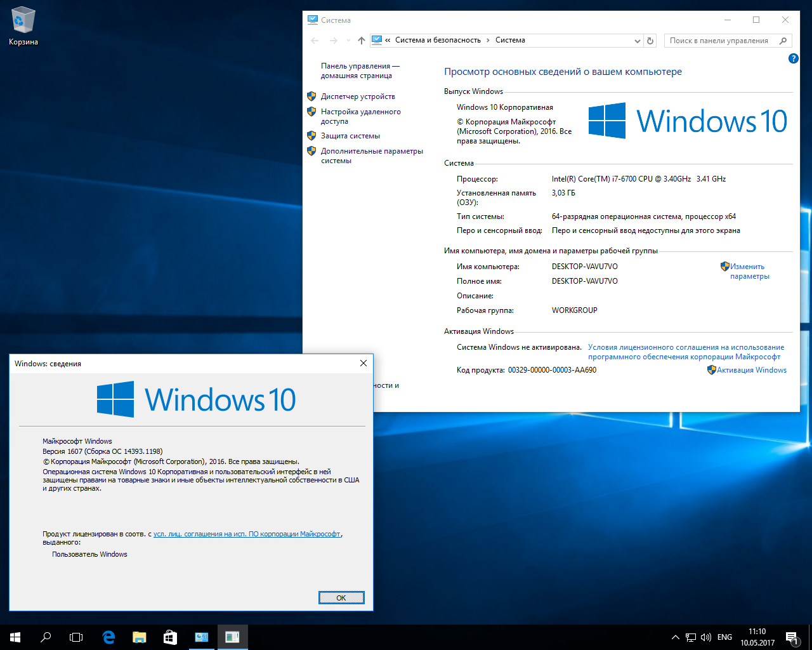This screenshot has width=812, height=650.
Task: Click the WORKGROUP value text
Action: click(x=574, y=310)
